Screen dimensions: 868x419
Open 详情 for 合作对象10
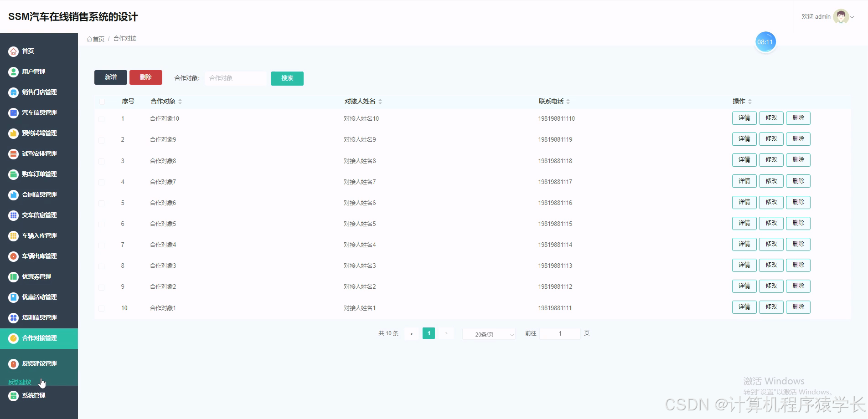click(744, 118)
